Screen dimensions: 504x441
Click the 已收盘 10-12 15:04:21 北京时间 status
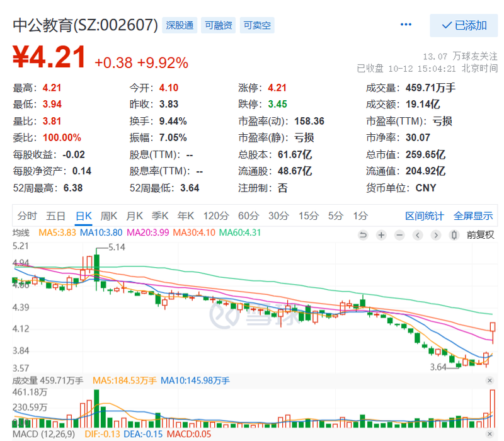point(427,69)
